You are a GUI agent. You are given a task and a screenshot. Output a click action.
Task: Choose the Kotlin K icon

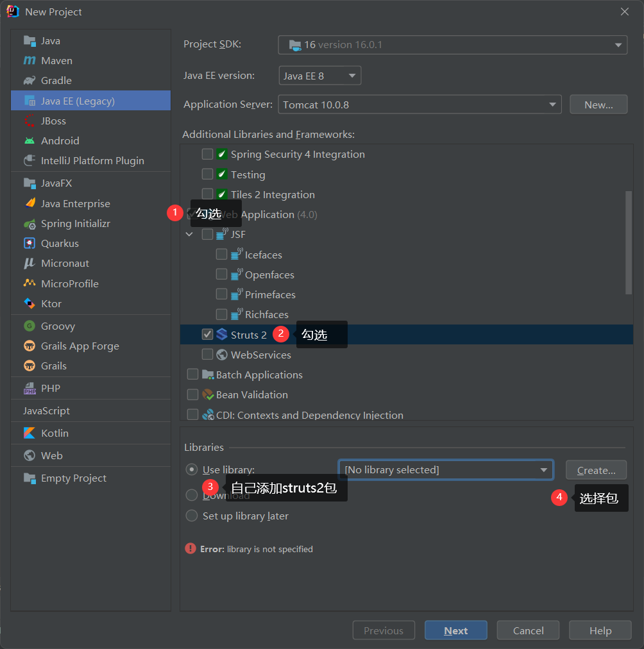click(30, 433)
